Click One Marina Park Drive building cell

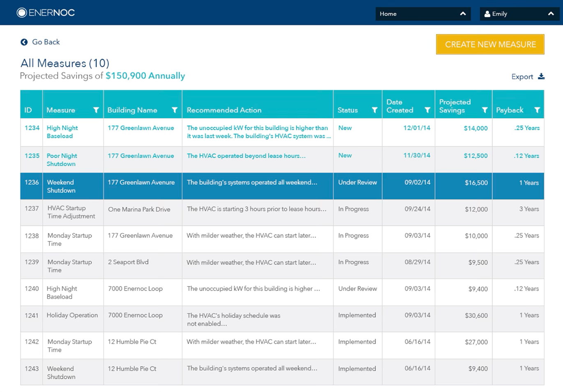[x=139, y=209]
